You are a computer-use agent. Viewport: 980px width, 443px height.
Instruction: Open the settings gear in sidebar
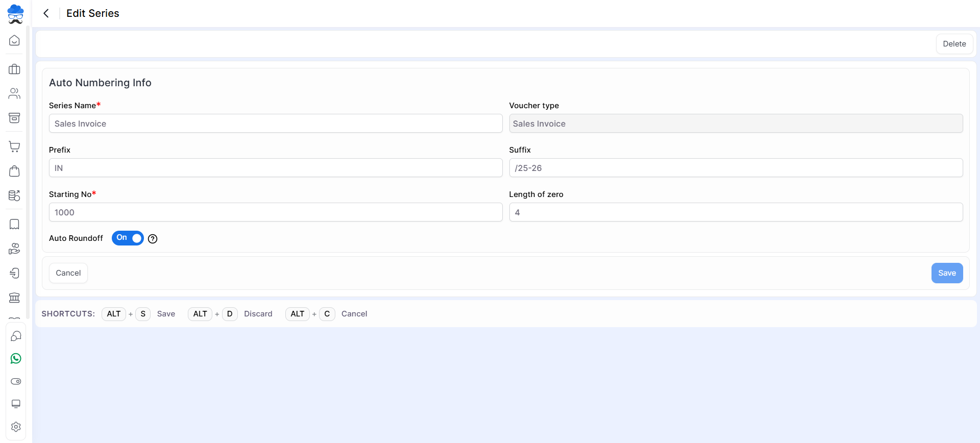tap(16, 427)
